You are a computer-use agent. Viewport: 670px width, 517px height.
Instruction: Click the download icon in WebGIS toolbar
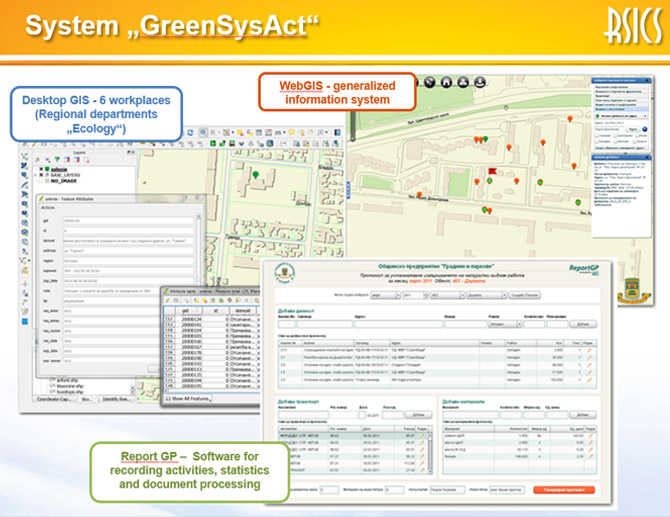coord(480,82)
